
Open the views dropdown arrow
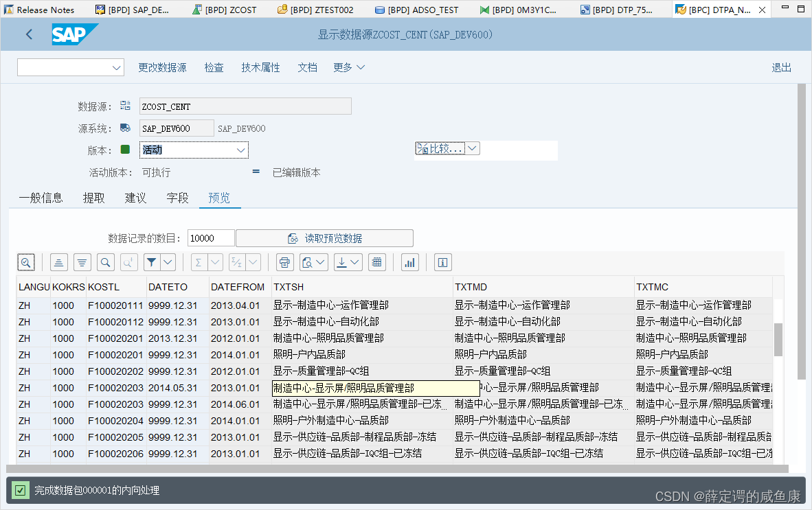[321, 262]
